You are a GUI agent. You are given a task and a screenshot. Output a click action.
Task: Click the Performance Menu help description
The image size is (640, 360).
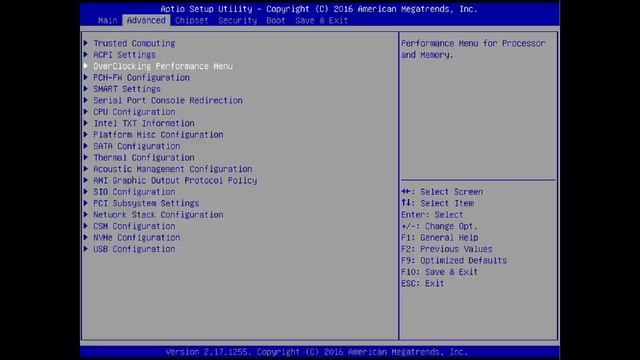click(473, 49)
